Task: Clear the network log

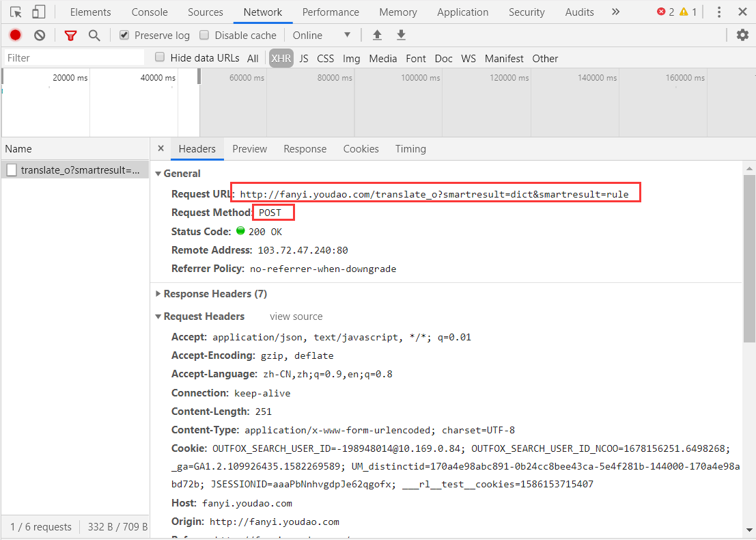Action: click(40, 36)
